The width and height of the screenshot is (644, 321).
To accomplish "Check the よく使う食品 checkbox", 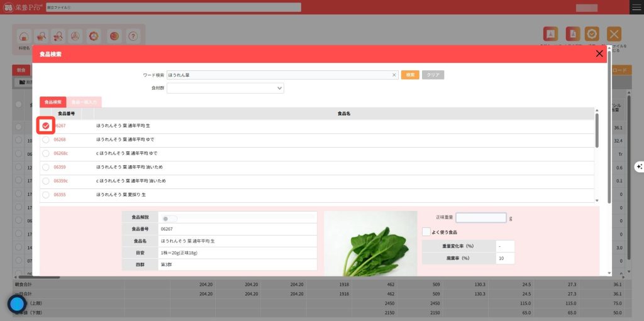I will 426,232.
